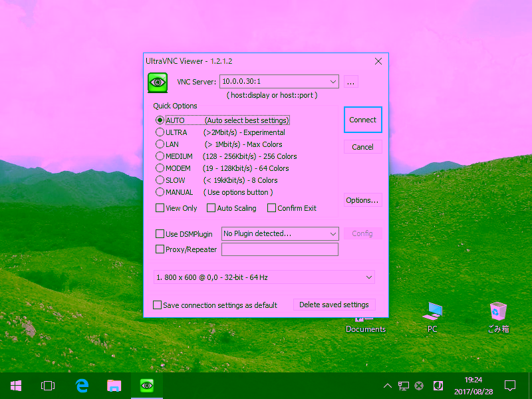The width and height of the screenshot is (532, 399).
Task: Click the network icon in the system tray
Action: tap(404, 385)
